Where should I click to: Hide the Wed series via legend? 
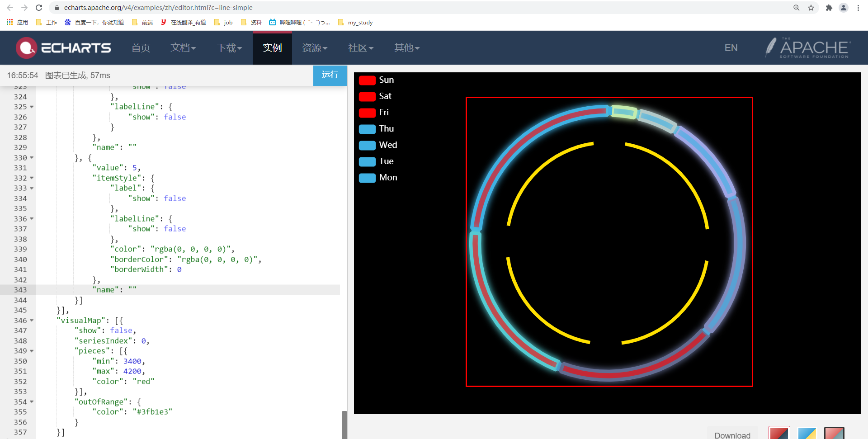coord(378,145)
